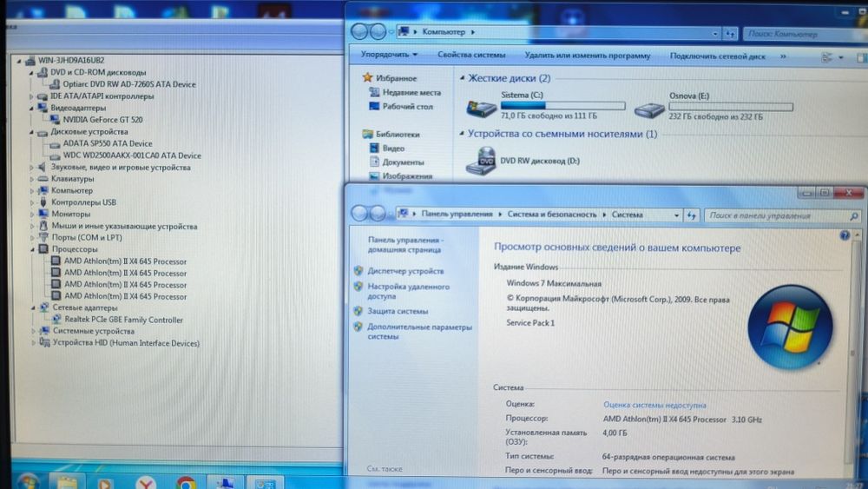Collapse the Видеоадаптеры node
Screen dimensions: 868x489
(31, 109)
